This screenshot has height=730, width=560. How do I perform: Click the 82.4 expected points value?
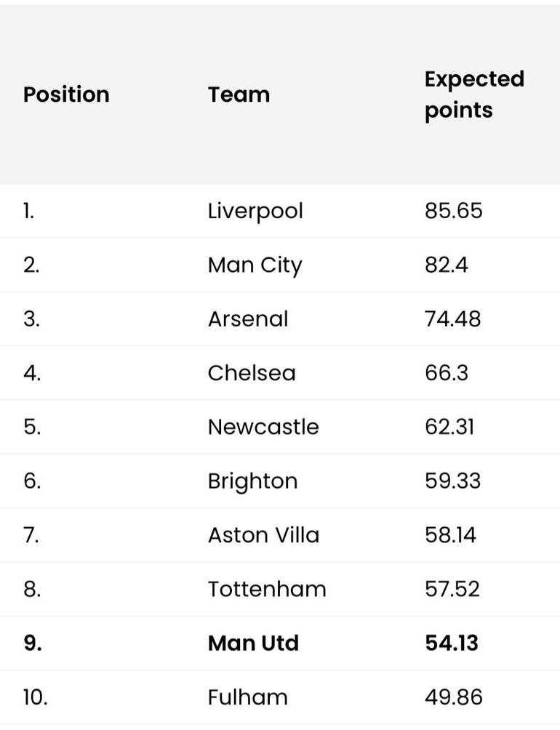click(446, 265)
